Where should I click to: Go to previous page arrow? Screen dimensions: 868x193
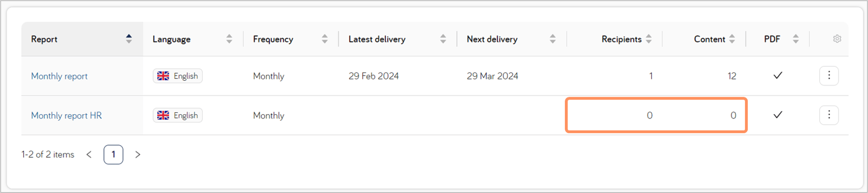[x=89, y=154]
